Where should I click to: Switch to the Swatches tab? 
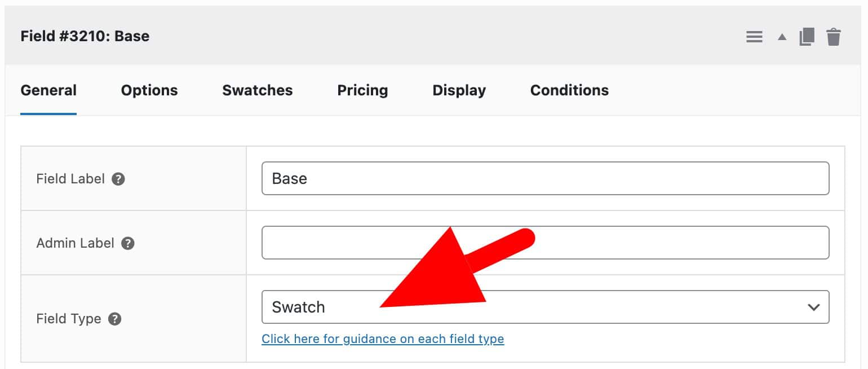point(257,90)
